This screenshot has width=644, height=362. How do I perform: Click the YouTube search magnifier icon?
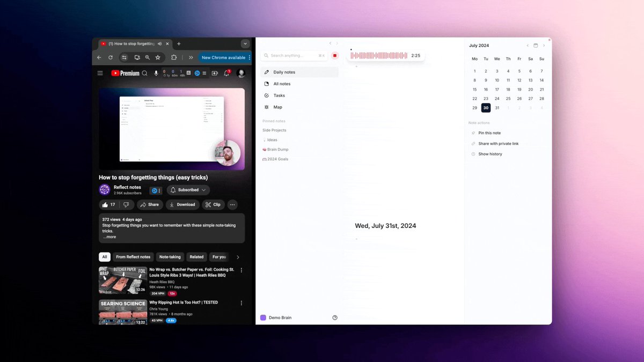coord(145,73)
